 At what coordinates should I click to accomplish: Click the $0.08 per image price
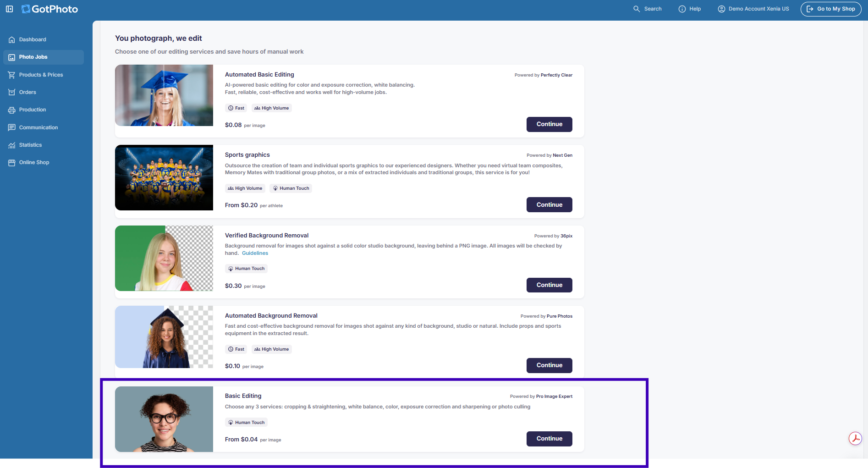pos(245,125)
